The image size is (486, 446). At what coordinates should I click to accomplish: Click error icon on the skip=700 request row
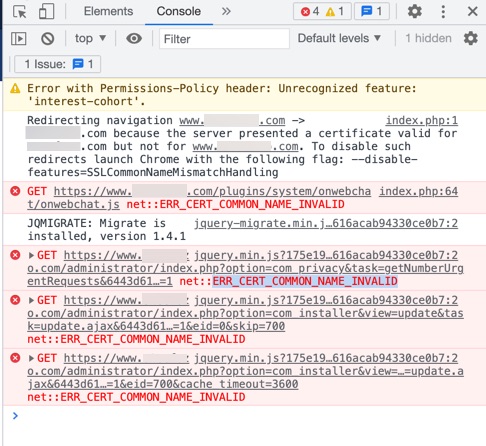[15, 300]
